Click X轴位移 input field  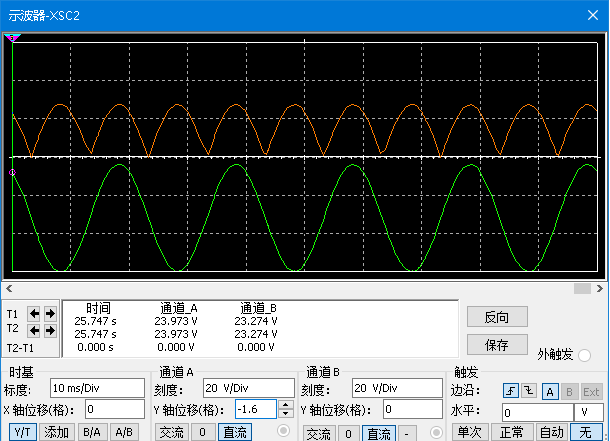point(115,409)
